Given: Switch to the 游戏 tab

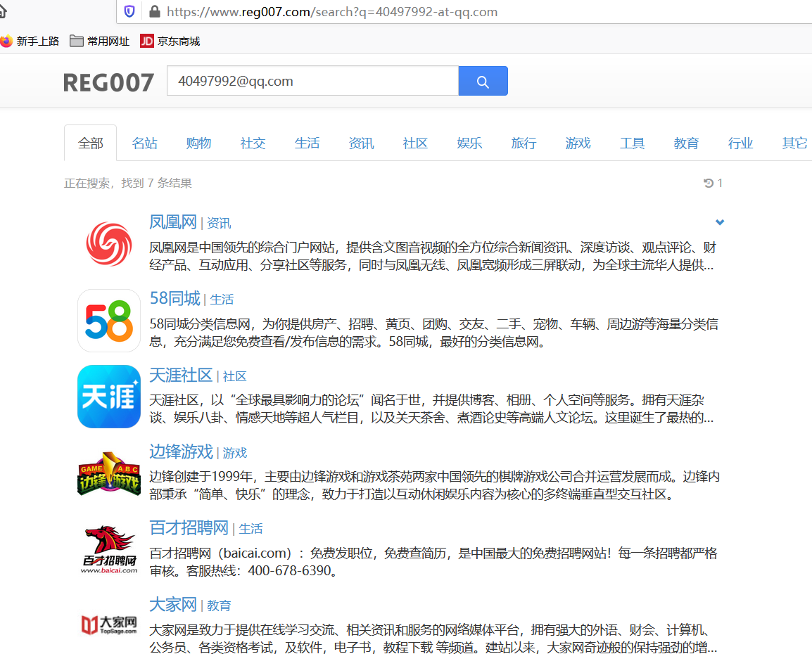Looking at the screenshot, I should click(x=578, y=143).
